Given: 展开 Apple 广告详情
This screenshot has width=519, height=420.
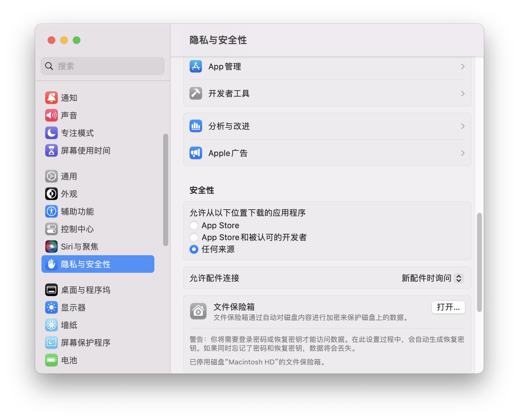Looking at the screenshot, I should tap(463, 153).
